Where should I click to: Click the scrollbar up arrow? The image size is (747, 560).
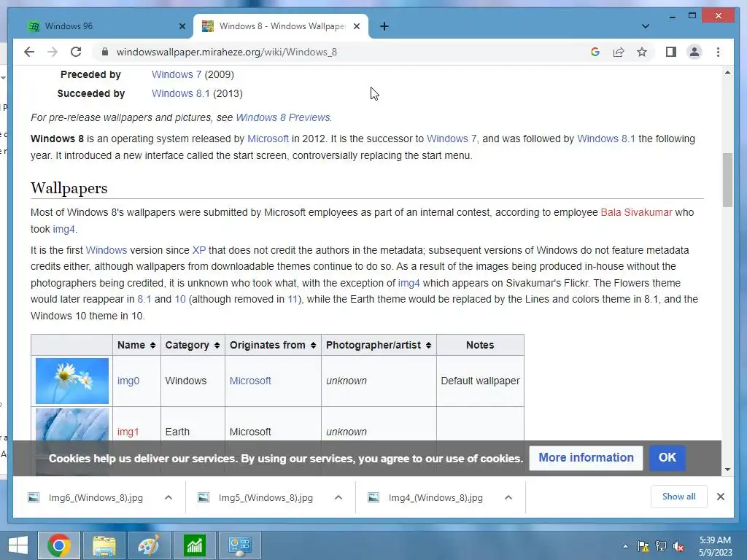click(727, 72)
